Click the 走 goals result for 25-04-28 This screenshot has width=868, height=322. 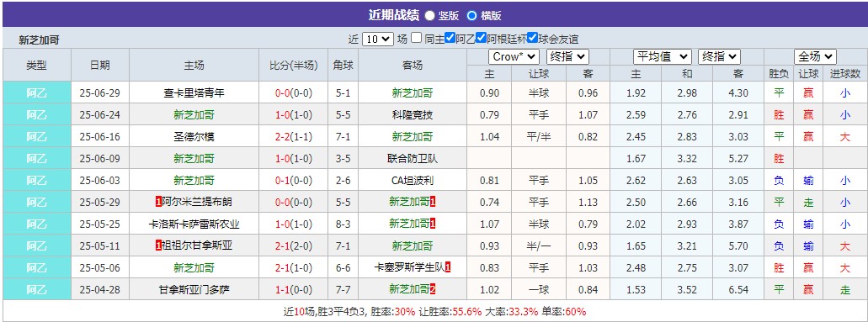tap(845, 290)
